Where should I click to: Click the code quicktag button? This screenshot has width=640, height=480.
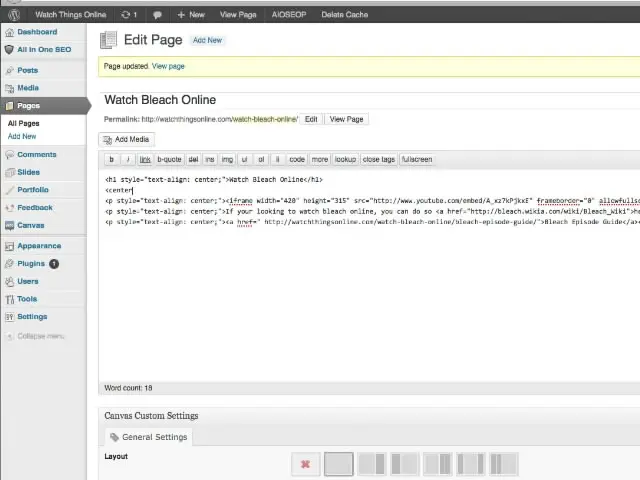297,160
